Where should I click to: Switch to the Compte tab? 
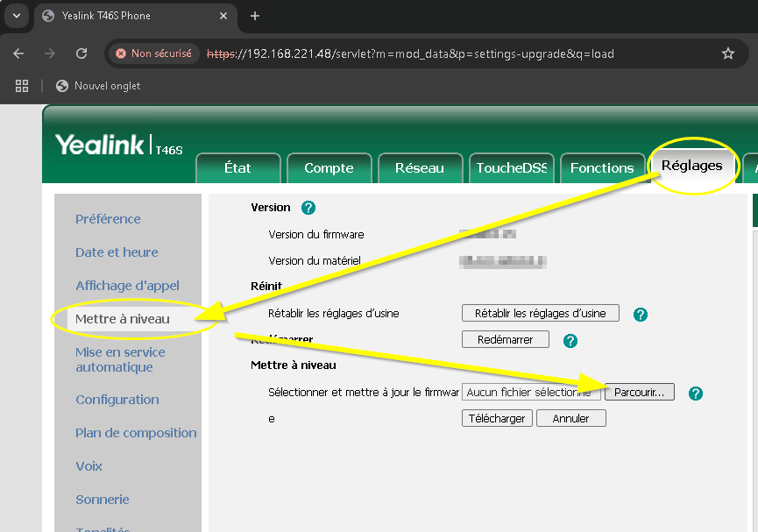tap(329, 168)
